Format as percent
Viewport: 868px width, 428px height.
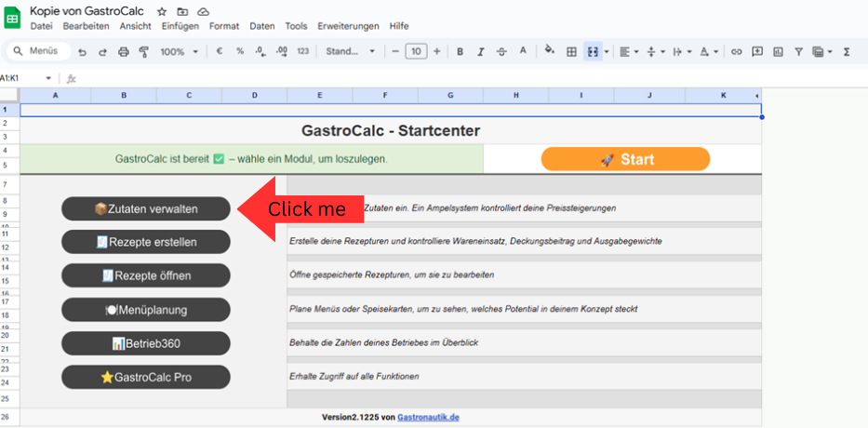240,51
